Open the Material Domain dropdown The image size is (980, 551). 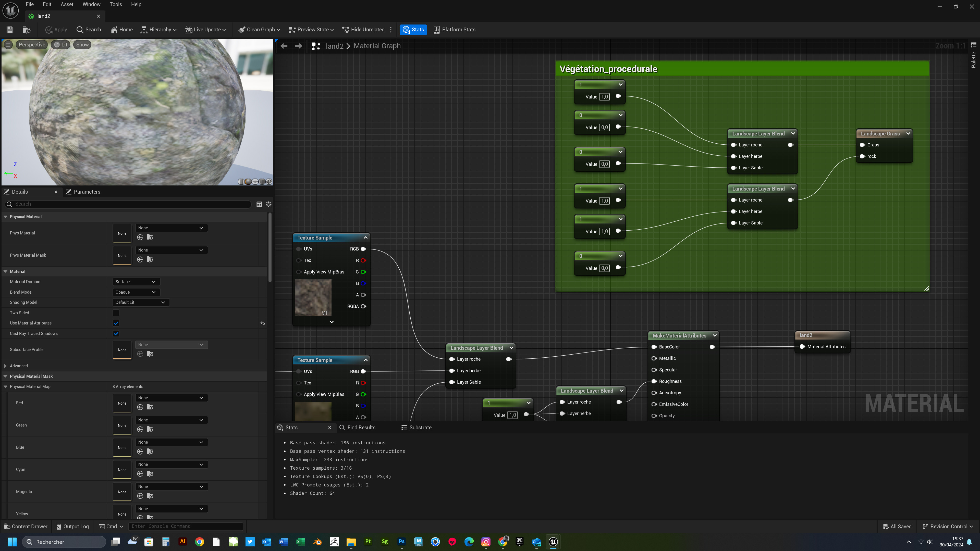click(x=136, y=282)
